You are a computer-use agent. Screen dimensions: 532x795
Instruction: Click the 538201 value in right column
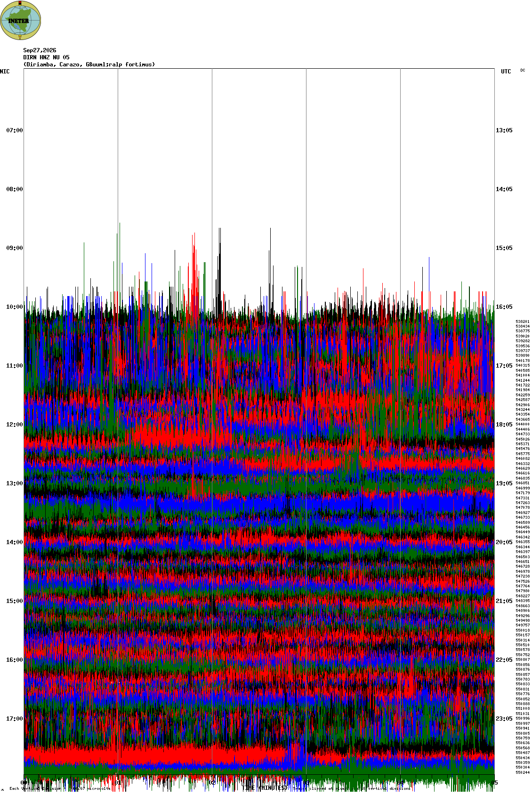tap(523, 321)
